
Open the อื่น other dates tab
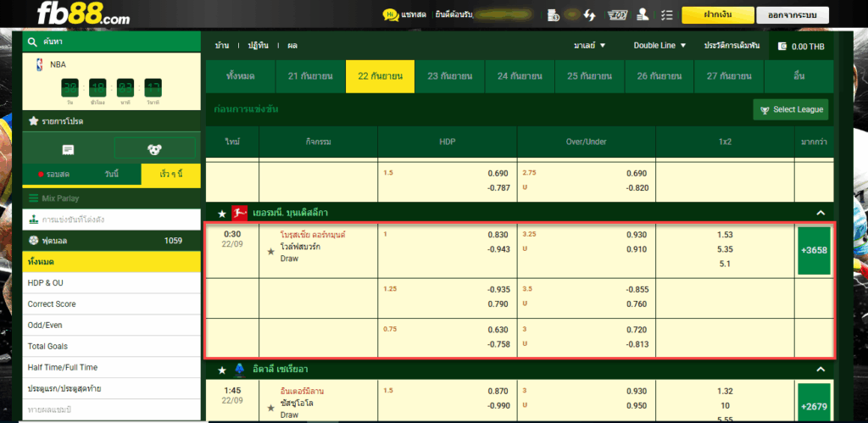(x=798, y=76)
